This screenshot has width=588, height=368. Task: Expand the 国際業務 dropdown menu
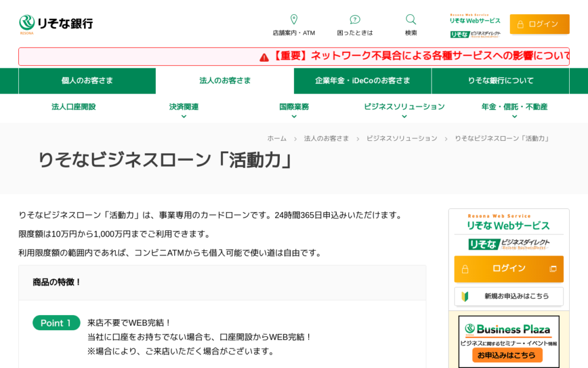pyautogui.click(x=294, y=107)
